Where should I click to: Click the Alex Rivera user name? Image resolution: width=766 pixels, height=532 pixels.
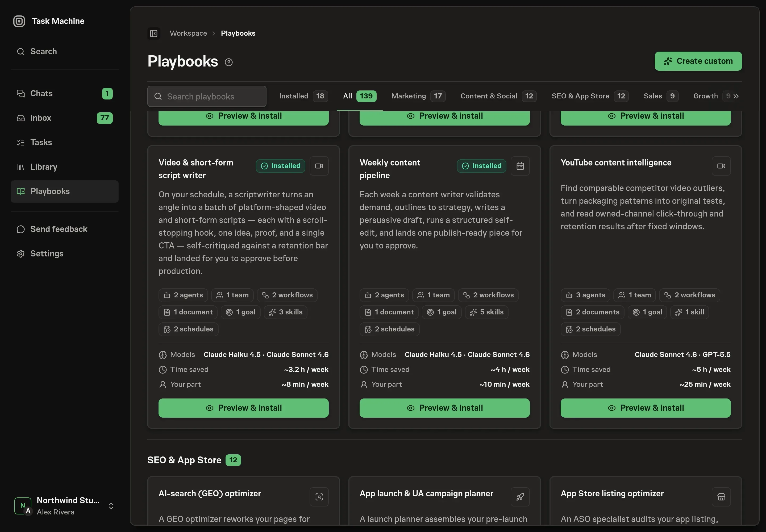click(55, 512)
